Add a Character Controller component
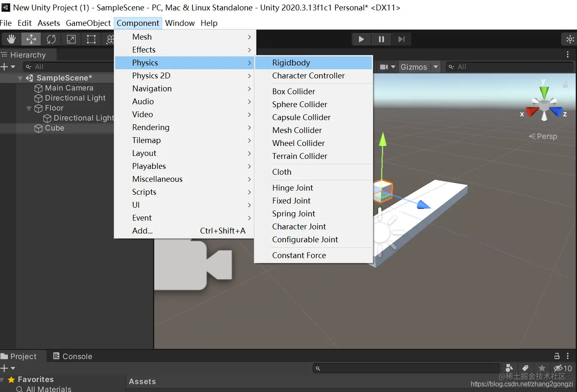The image size is (577, 392). coord(313,75)
